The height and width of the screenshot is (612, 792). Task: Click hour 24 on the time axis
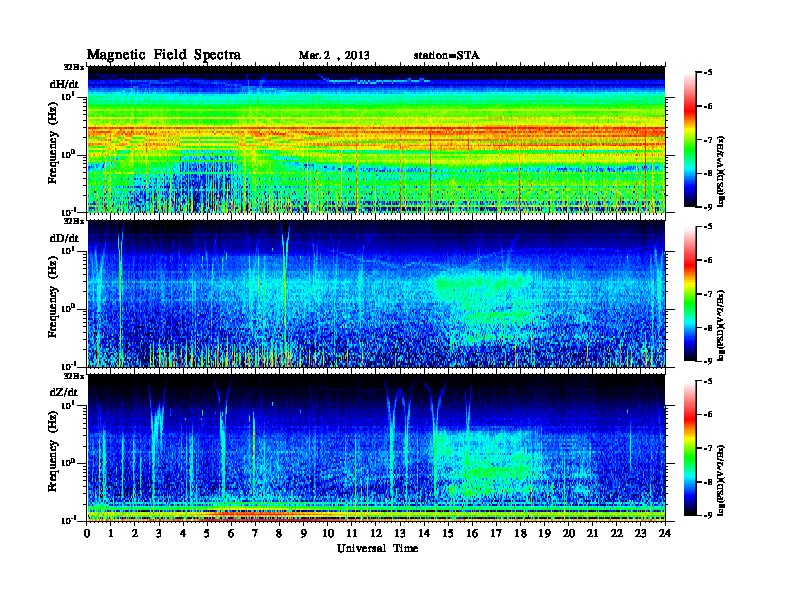tap(665, 534)
